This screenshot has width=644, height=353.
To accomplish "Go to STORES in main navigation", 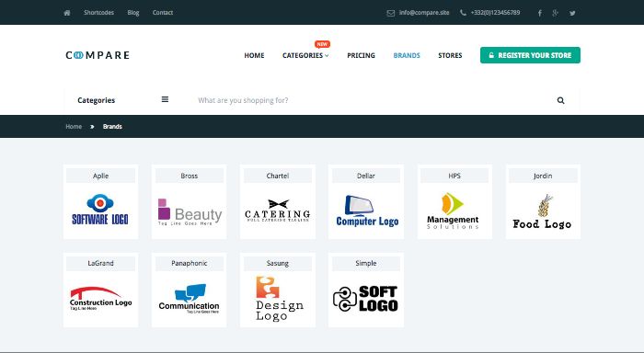I will click(450, 55).
